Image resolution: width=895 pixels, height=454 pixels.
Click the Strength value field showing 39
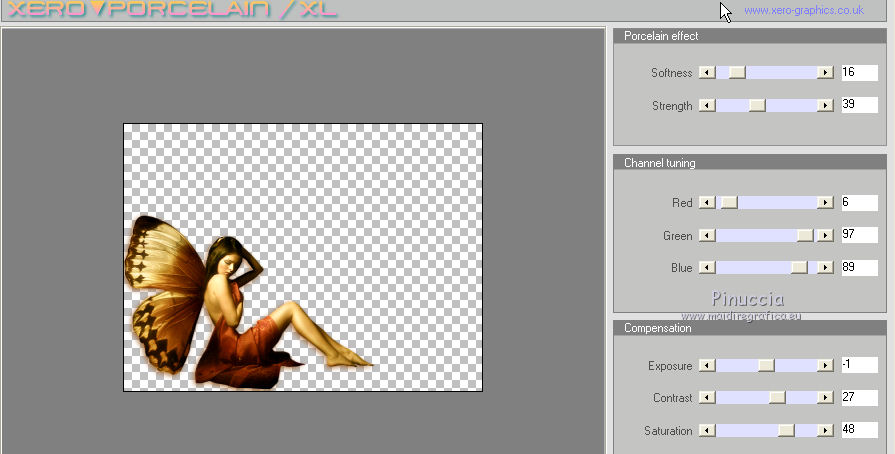pos(860,105)
